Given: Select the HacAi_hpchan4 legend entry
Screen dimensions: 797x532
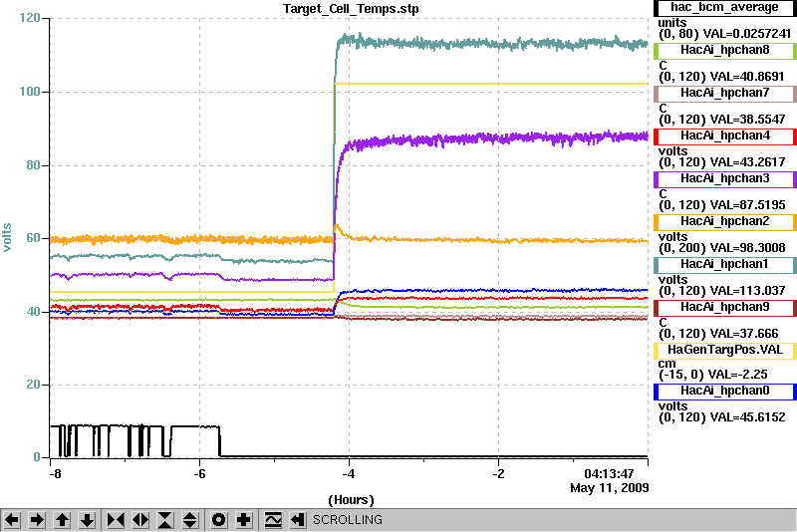Looking at the screenshot, I should [725, 136].
